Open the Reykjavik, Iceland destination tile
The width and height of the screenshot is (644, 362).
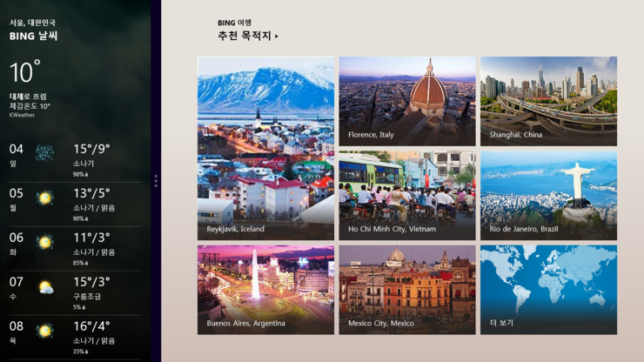265,148
